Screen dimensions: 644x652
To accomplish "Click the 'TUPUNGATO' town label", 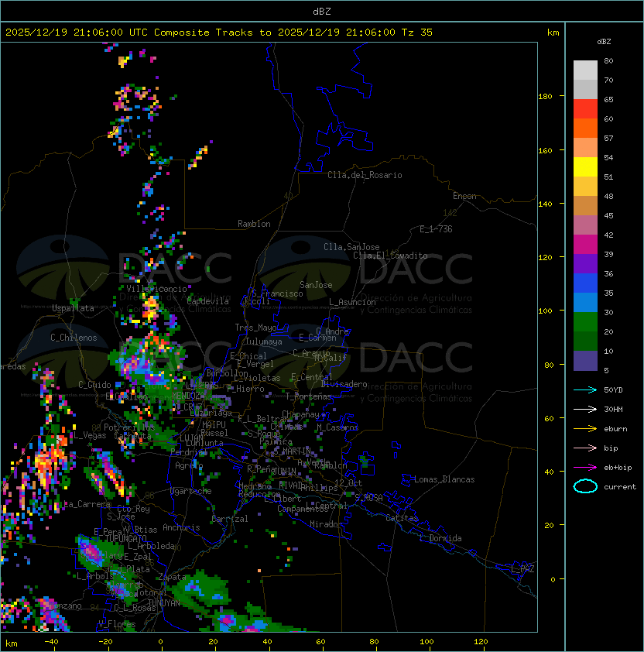I will (x=125, y=538).
